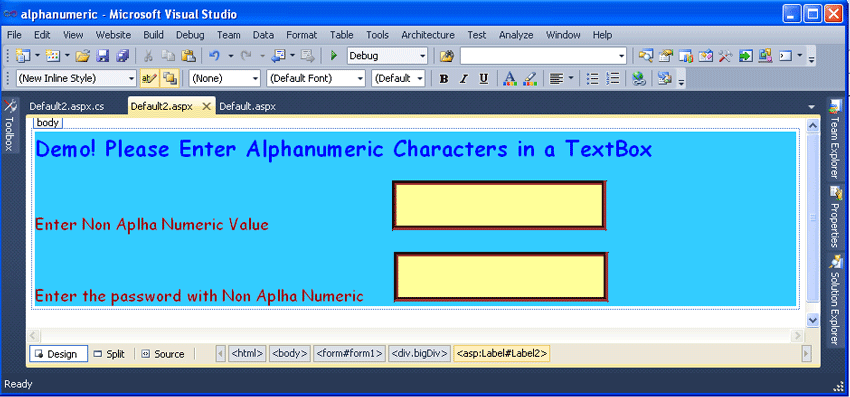Click the Find in Files folder icon
The image size is (850, 397).
coord(446,55)
